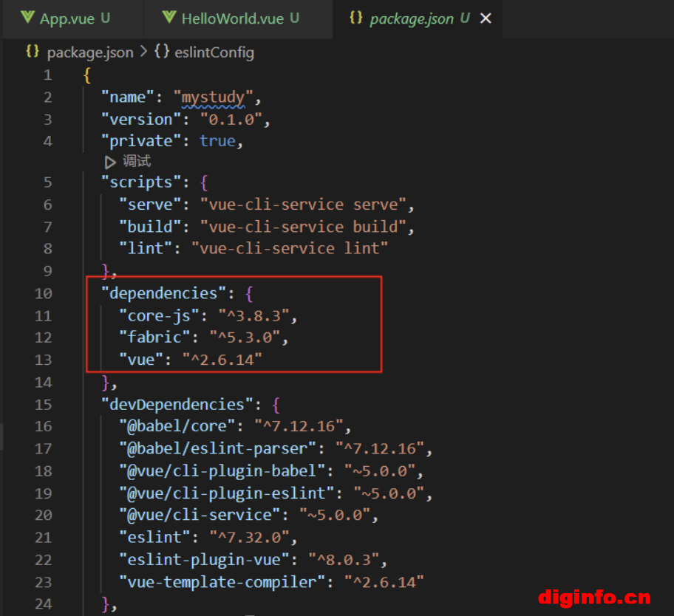Click the "eslint-plugin-vue" key
The height and width of the screenshot is (616, 674).
[x=204, y=559]
